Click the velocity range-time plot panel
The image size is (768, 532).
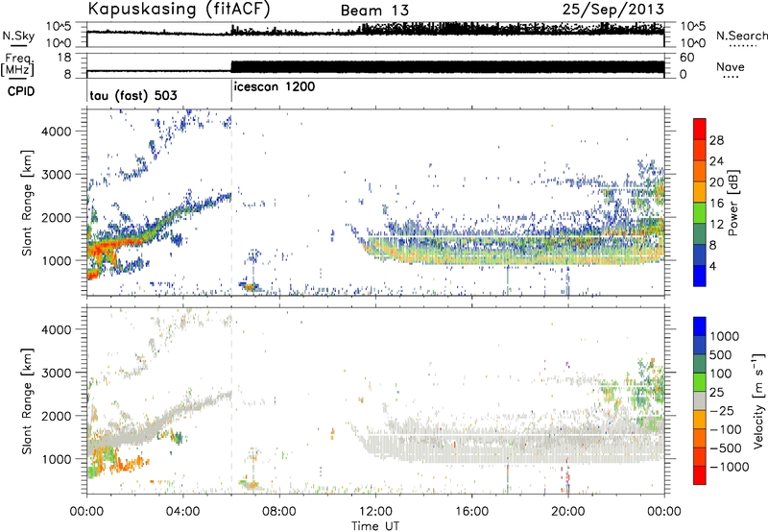tap(375, 400)
